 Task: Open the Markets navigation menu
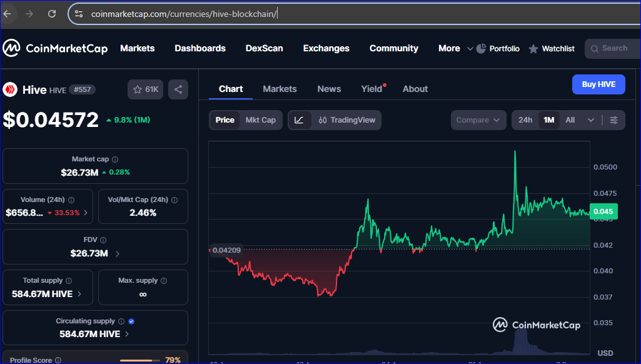[138, 48]
